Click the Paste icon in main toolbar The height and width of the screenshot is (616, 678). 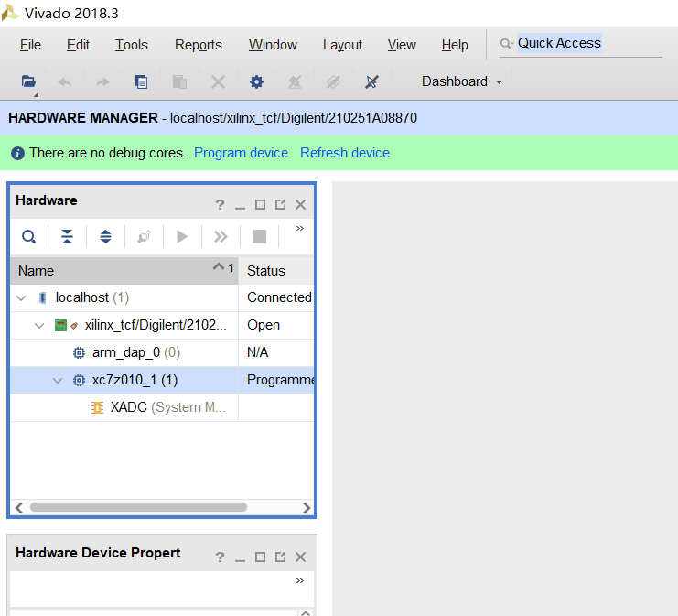[x=179, y=81]
